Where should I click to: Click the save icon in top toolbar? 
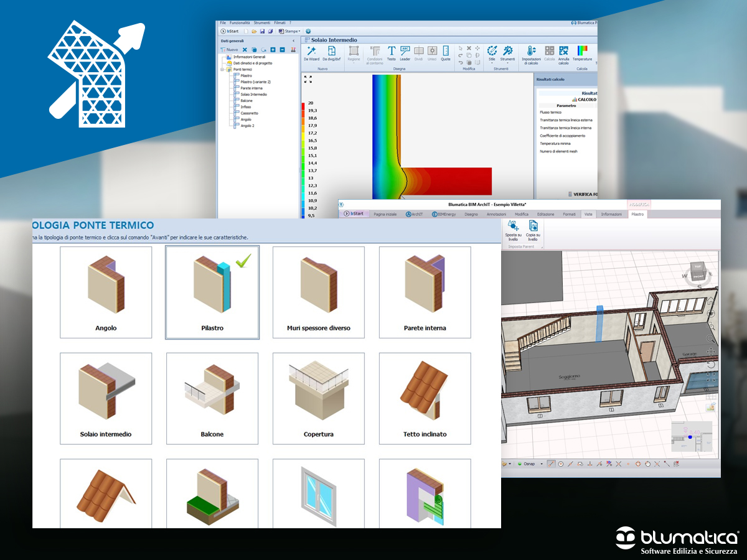pos(263,30)
